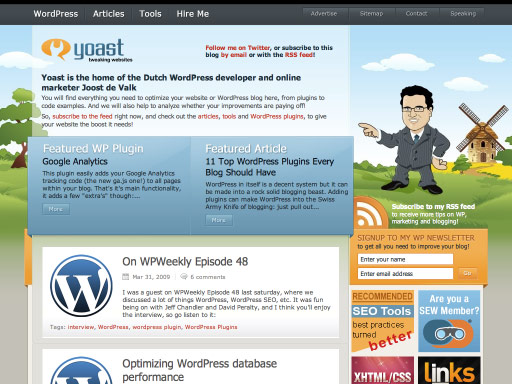
Task: Submit newsletter signup with Go button
Action: coord(467,273)
